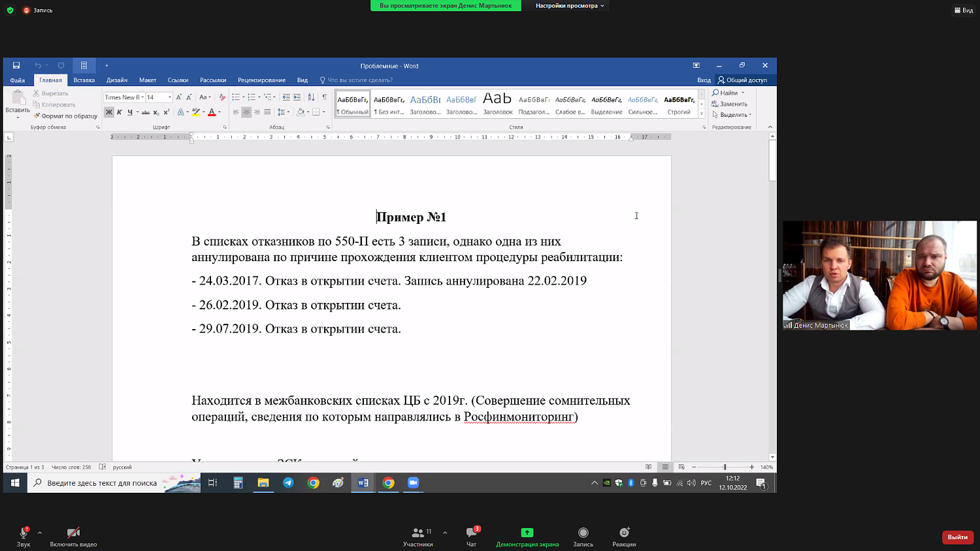Screen dimensions: 980x551
Task: Turn on video with Включить видео
Action: [73, 537]
